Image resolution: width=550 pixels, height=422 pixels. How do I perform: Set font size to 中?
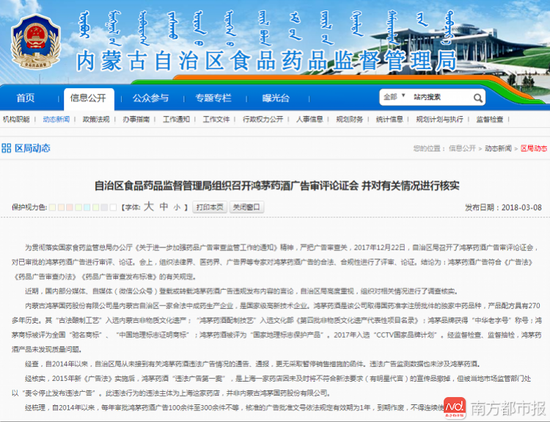(164, 207)
